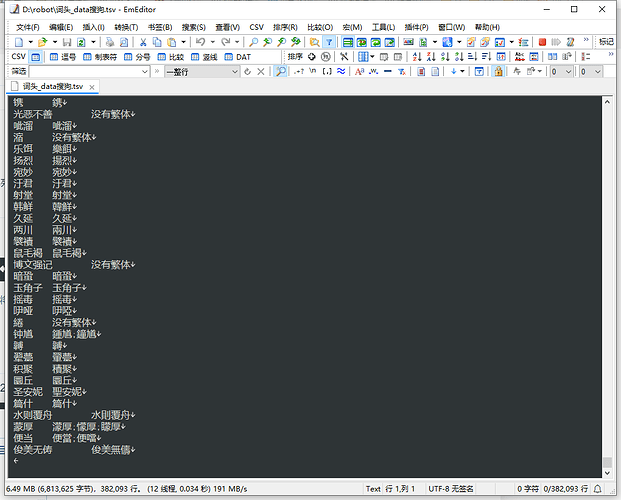Click the Save icon in toolbar
Screen dimensions: 621x500
[x=66, y=42]
